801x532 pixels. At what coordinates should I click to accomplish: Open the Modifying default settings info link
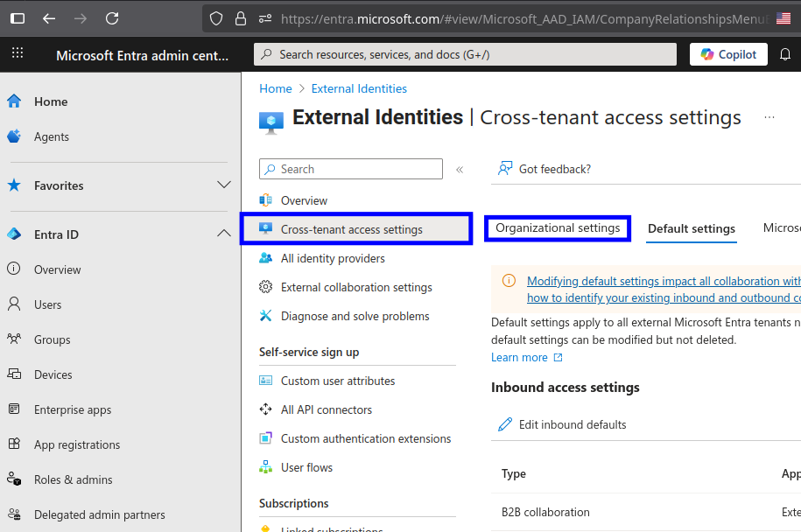[x=664, y=290]
